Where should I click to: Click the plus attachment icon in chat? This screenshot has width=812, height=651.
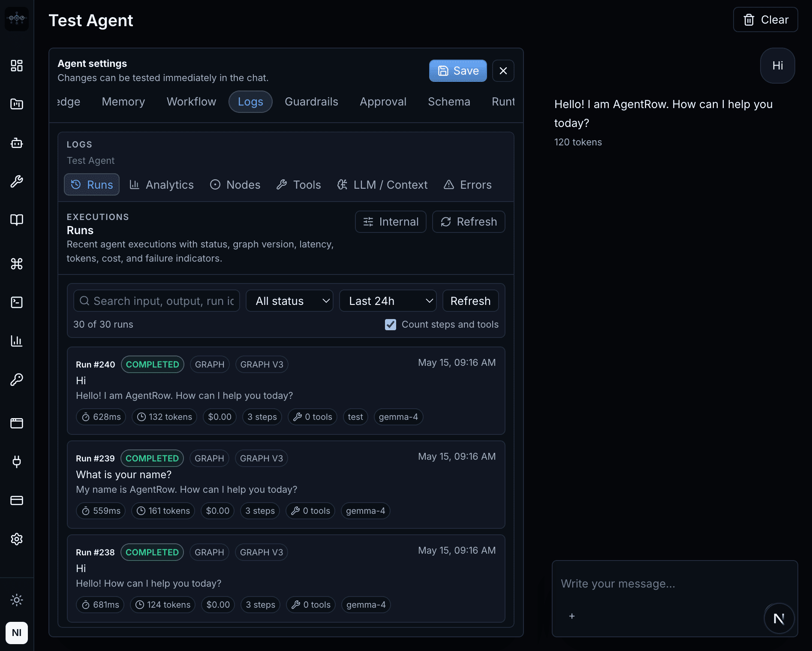(x=572, y=616)
